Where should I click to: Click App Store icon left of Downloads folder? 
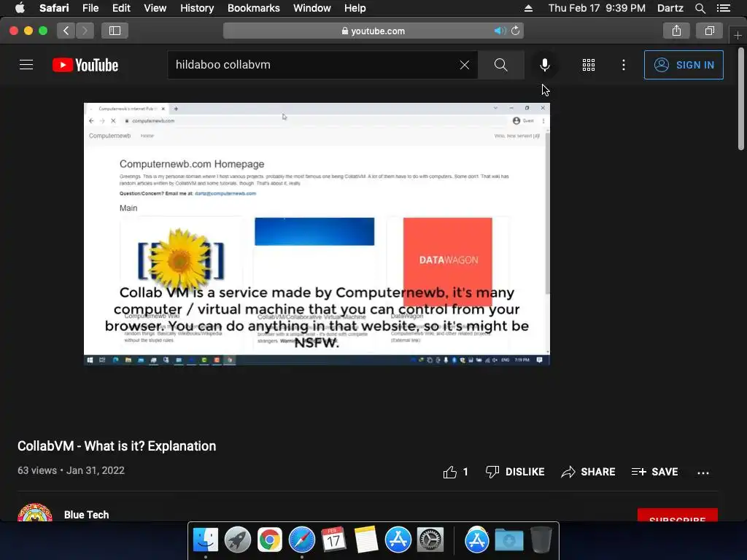[477, 540]
